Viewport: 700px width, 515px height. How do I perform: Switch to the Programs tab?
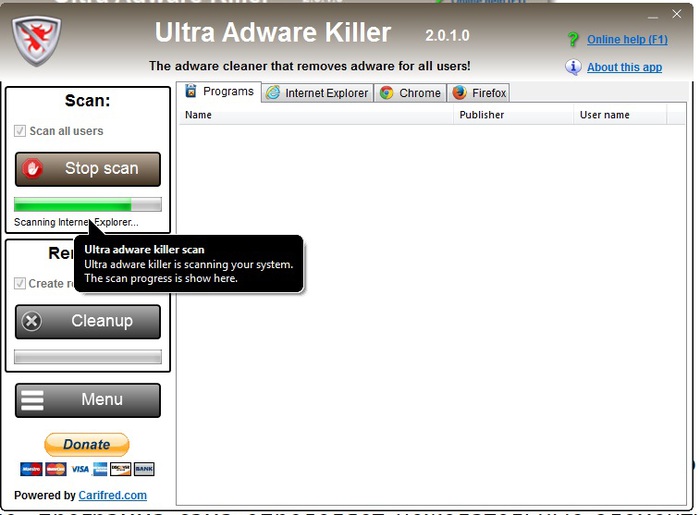219,91
